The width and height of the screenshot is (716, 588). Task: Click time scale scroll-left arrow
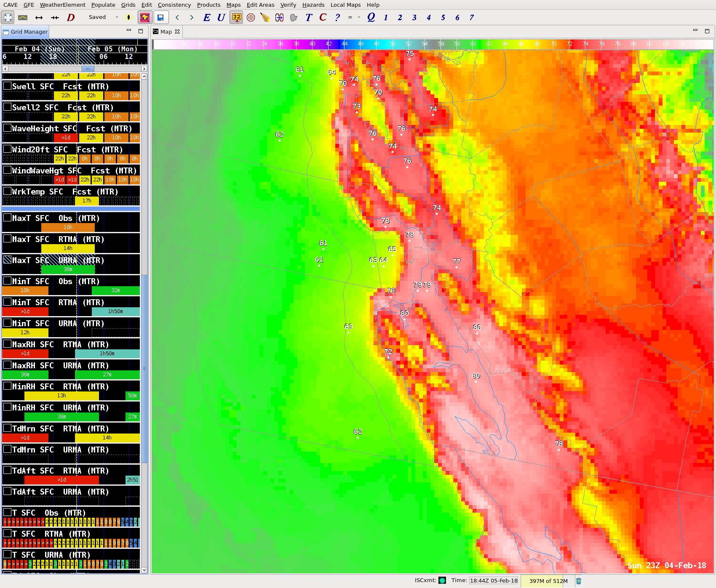(5, 69)
